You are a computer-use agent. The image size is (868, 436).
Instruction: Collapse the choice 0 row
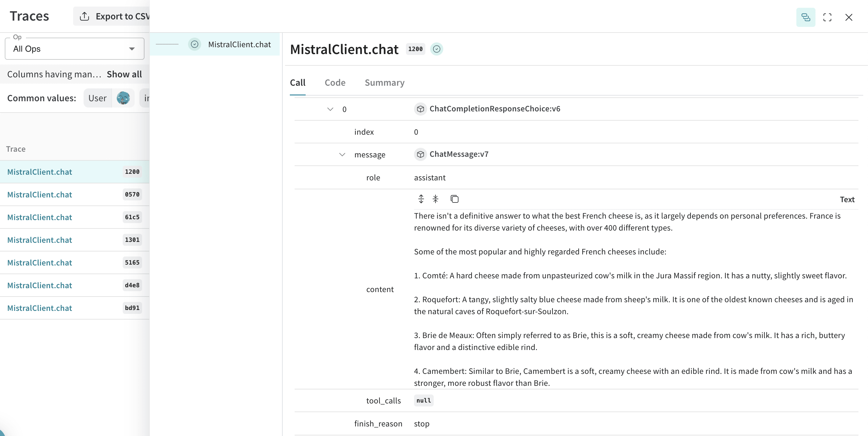pyautogui.click(x=330, y=109)
